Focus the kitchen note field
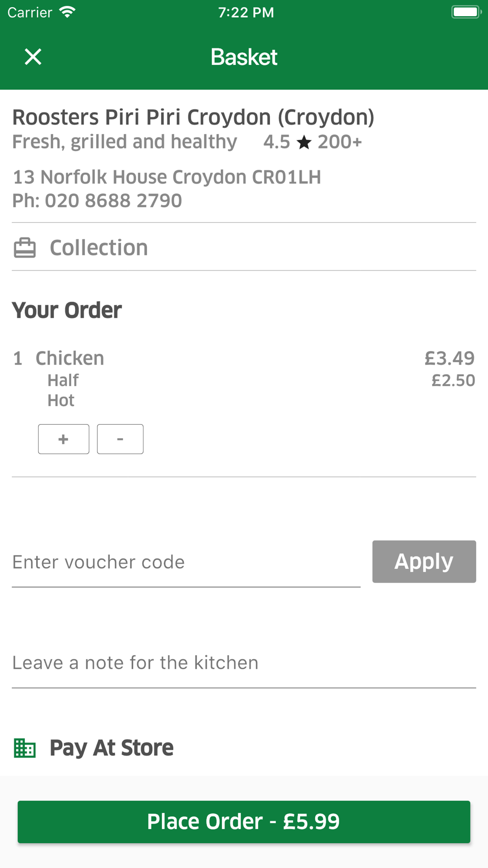The image size is (488, 868). (x=244, y=663)
